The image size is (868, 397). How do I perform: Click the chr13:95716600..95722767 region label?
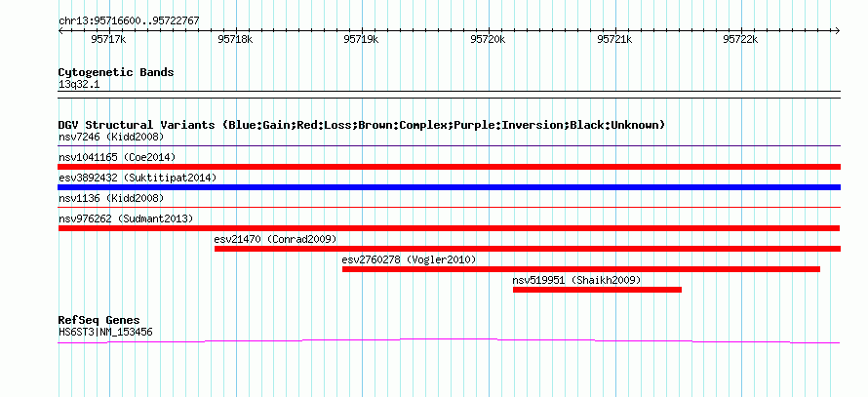click(x=129, y=21)
